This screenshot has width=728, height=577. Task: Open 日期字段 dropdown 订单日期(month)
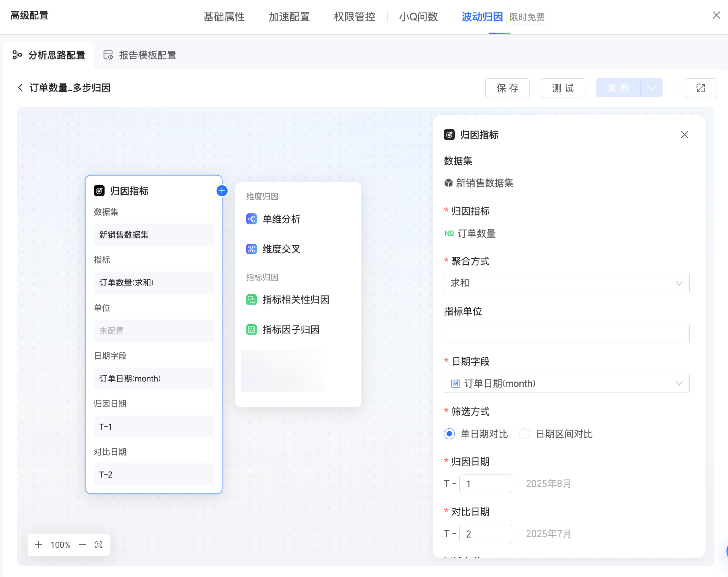click(x=566, y=383)
